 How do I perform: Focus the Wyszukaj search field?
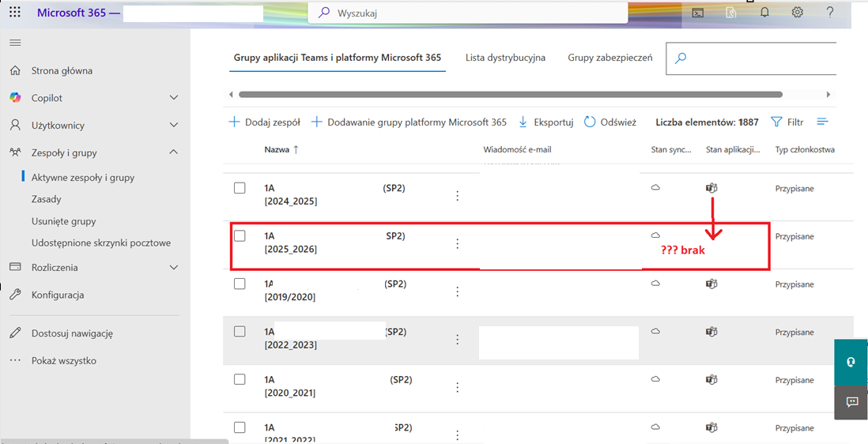468,13
